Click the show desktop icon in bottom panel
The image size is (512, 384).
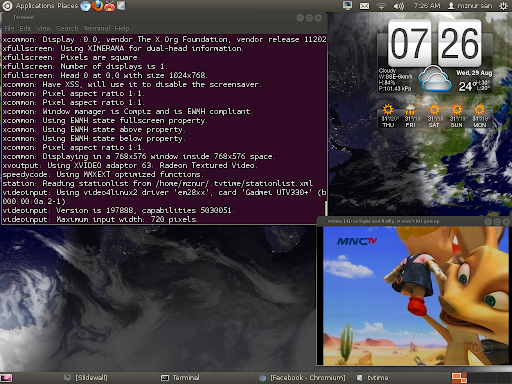(x=6, y=378)
